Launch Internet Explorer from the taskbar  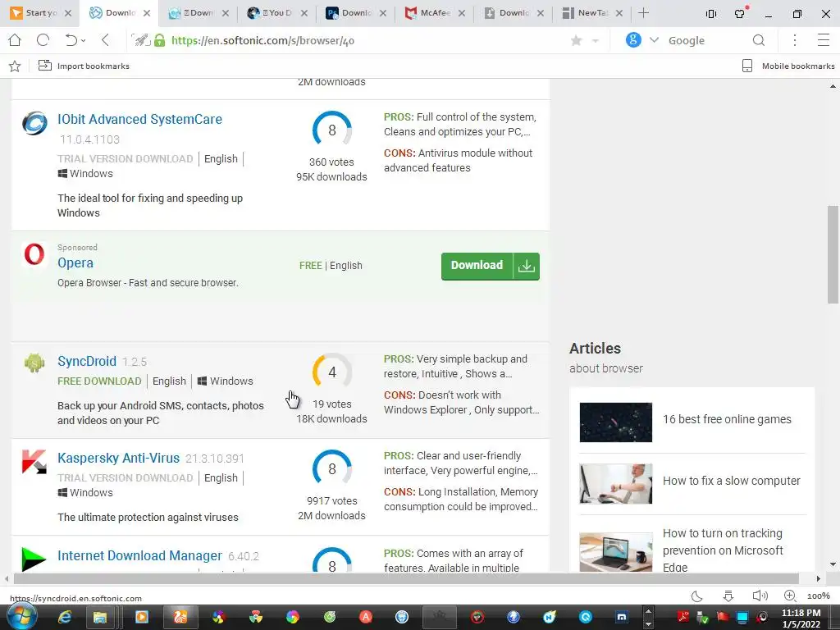click(x=64, y=617)
